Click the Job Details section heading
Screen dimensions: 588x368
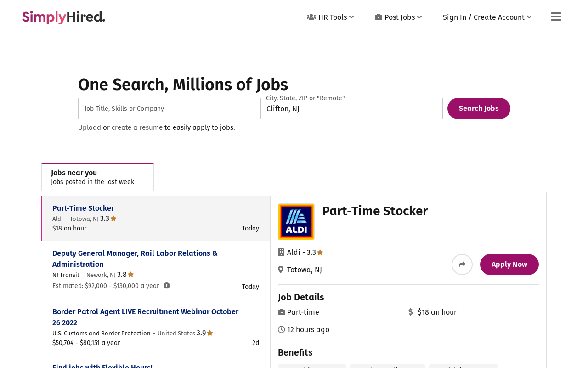(301, 297)
